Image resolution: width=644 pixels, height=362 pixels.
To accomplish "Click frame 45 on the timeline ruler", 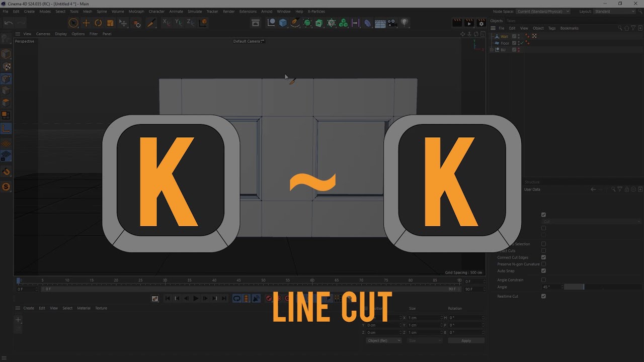I will coord(238,281).
